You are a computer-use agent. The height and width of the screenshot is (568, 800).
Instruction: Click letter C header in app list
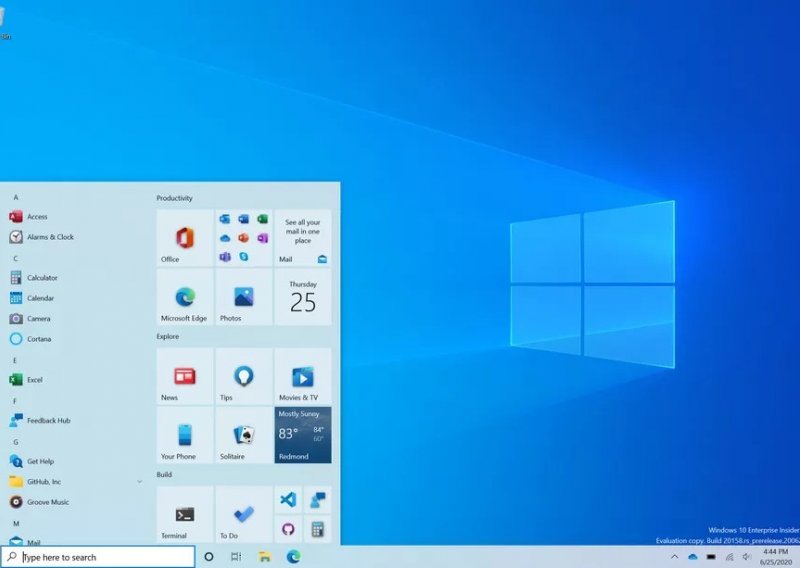click(16, 258)
